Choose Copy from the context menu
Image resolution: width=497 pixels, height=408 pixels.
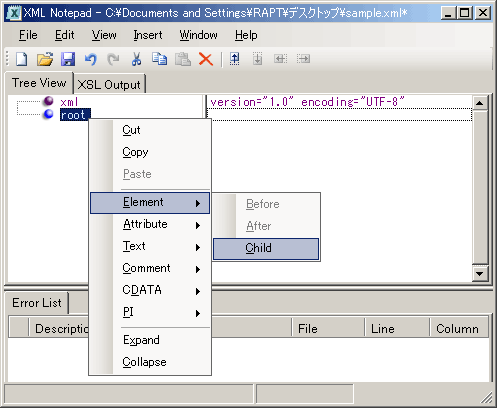(150, 152)
